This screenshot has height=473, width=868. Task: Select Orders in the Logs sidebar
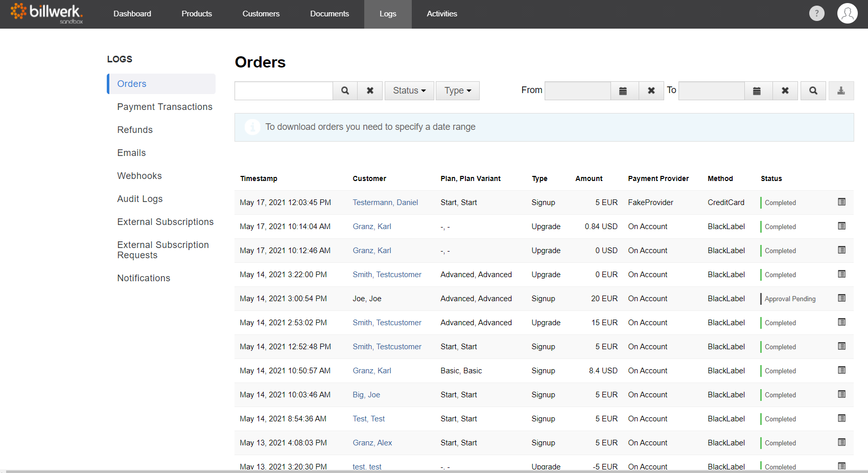161,84
